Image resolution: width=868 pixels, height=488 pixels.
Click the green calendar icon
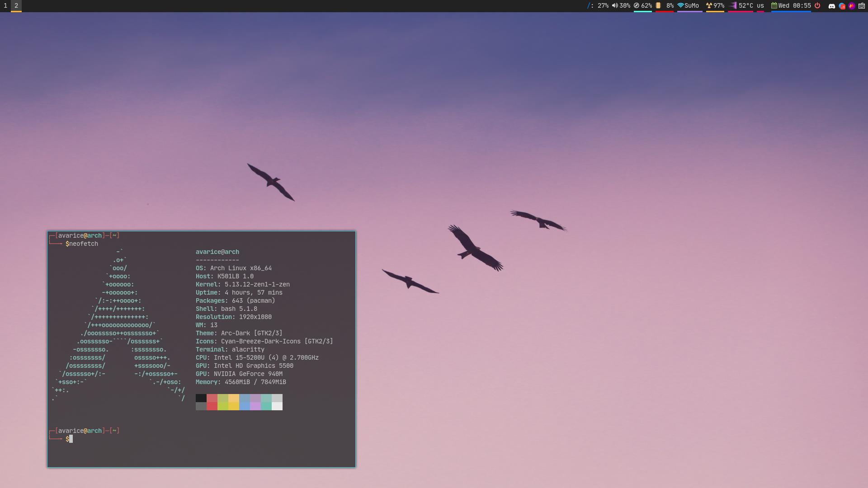click(x=774, y=6)
